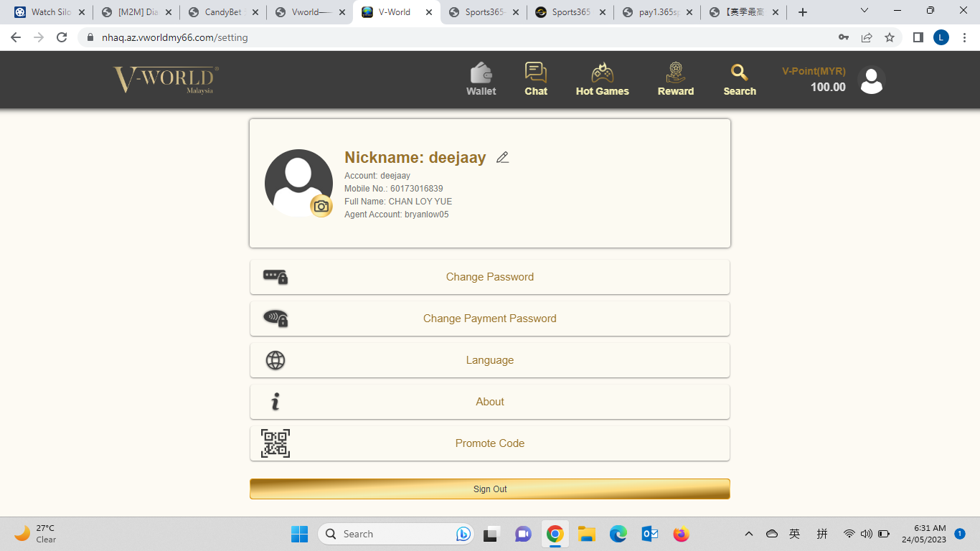This screenshot has height=551, width=980.
Task: Open Microsoft Edge from taskbar
Action: pos(618,534)
